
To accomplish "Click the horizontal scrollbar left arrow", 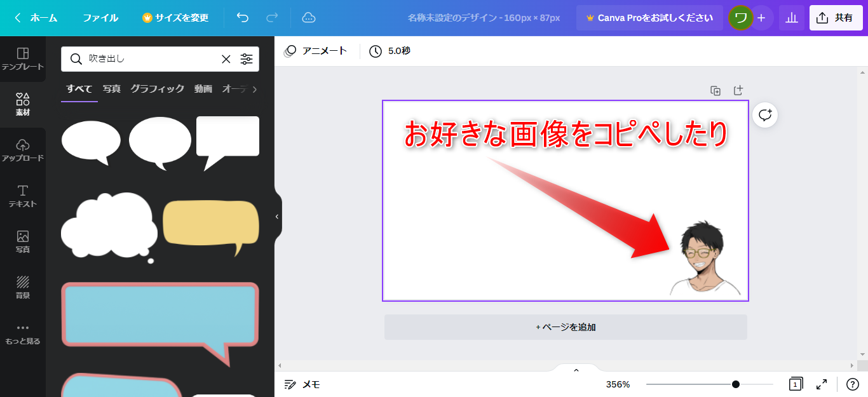I will [x=280, y=366].
